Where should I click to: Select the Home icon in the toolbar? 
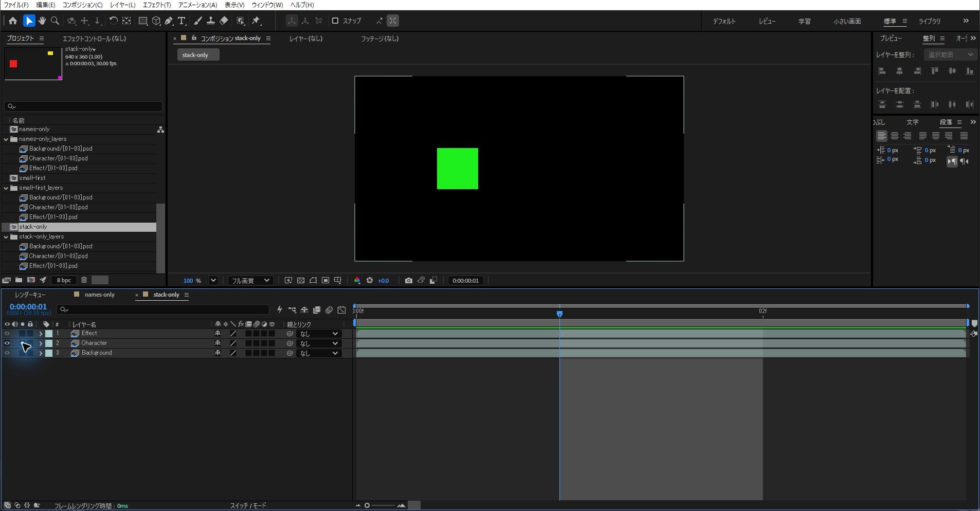click(13, 21)
